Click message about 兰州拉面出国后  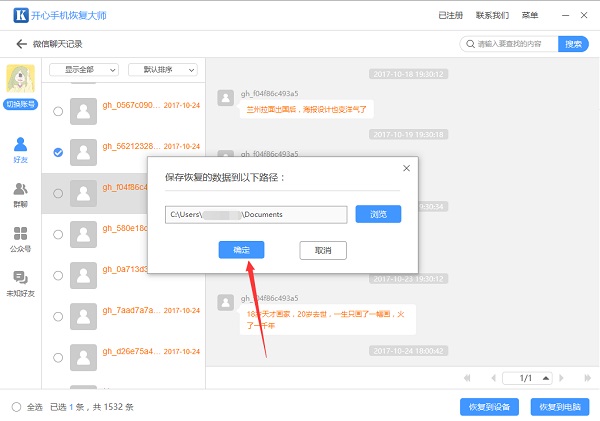pos(307,109)
